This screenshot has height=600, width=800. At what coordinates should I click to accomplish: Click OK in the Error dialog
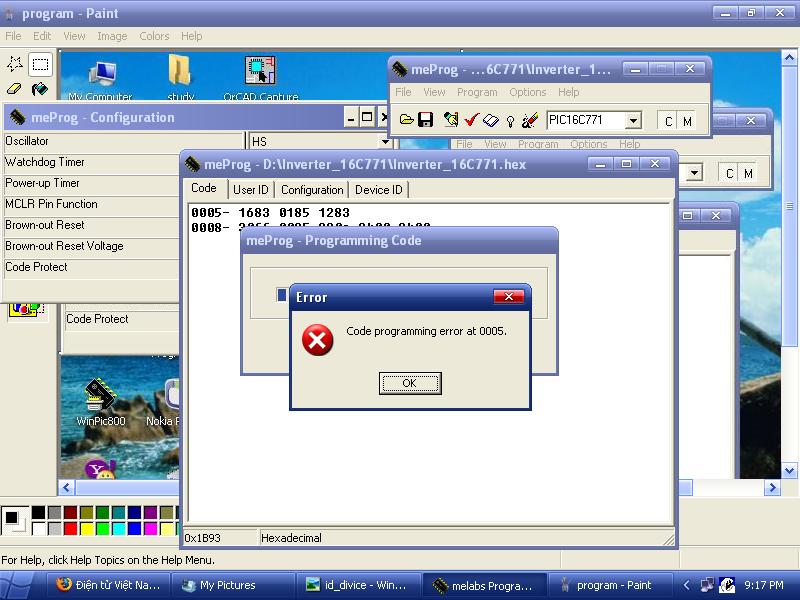tap(410, 383)
